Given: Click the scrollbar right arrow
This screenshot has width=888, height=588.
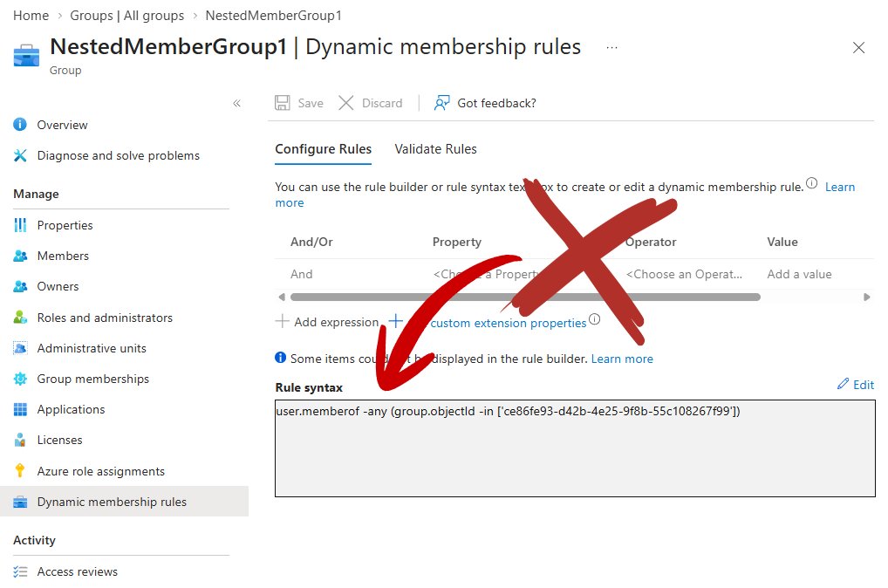Looking at the screenshot, I should pos(866,297).
